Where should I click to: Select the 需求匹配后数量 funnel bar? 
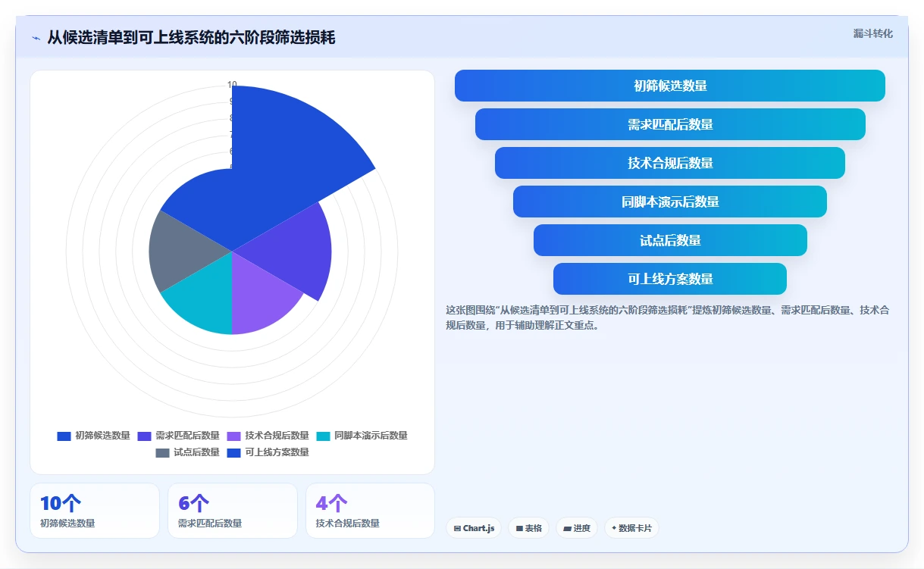[670, 124]
